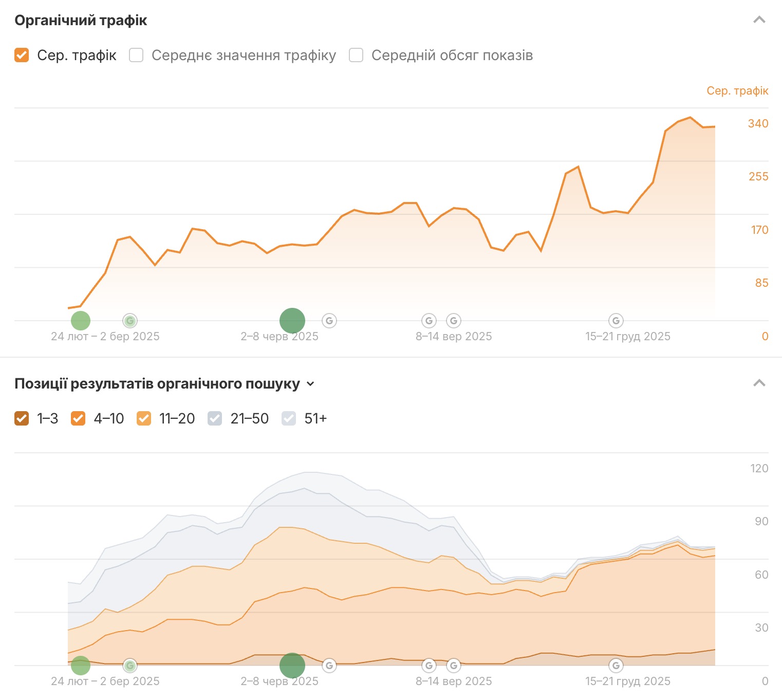782x700 pixels.
Task: Collapse the Органічний трафік section chevron
Action: (759, 20)
